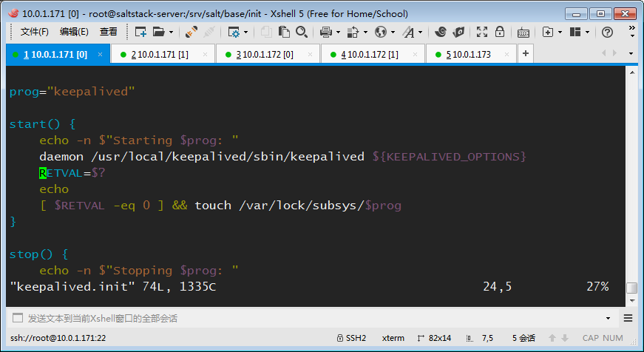Open the 编辑(E) menu

[x=74, y=32]
